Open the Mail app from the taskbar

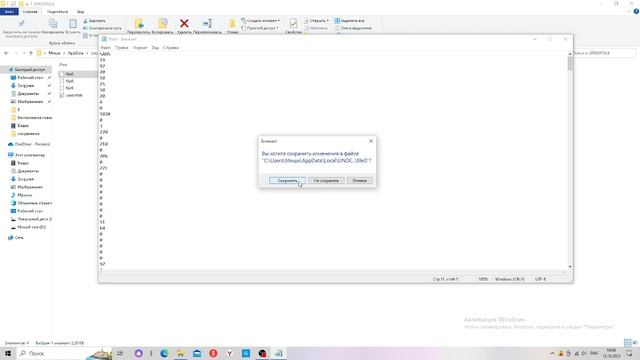[197, 353]
